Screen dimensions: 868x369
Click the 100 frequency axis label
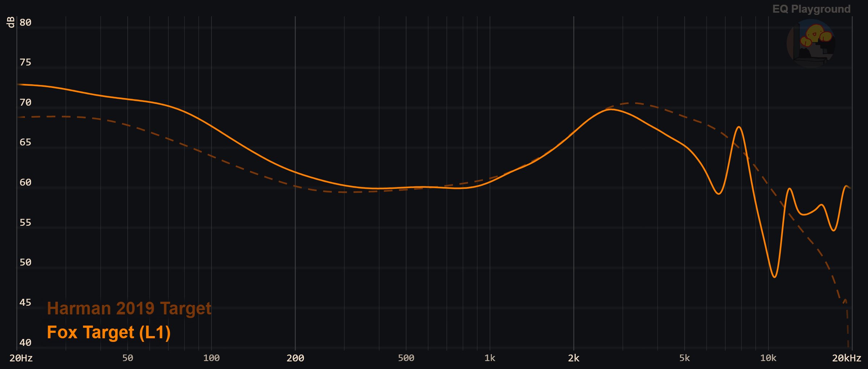point(212,358)
